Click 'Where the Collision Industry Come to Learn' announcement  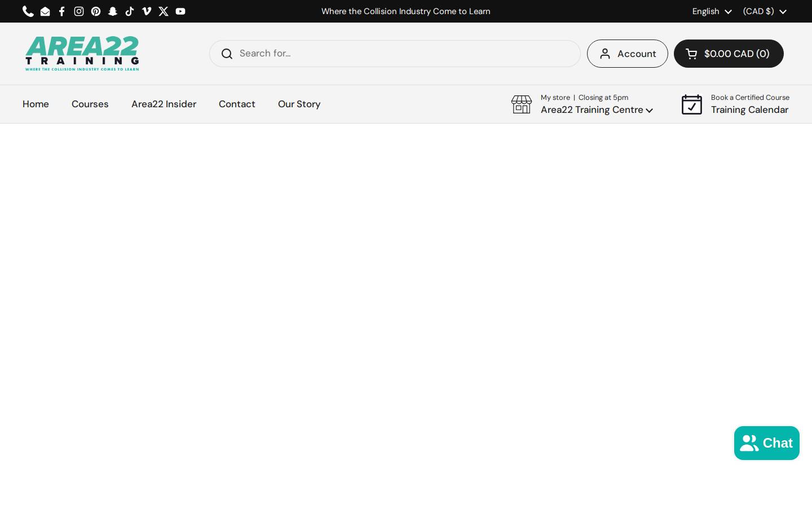pos(406,11)
